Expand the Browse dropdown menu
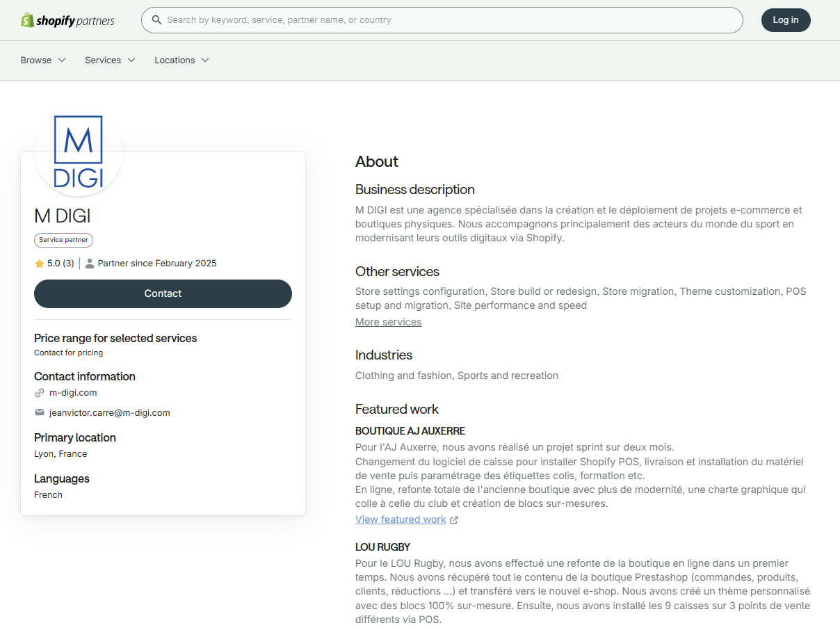The width and height of the screenshot is (840, 630). 43,60
